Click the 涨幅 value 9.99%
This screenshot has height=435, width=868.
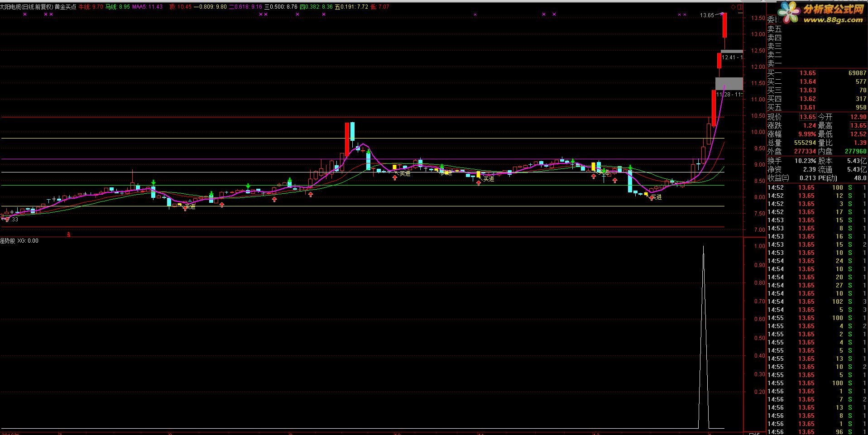coord(807,134)
